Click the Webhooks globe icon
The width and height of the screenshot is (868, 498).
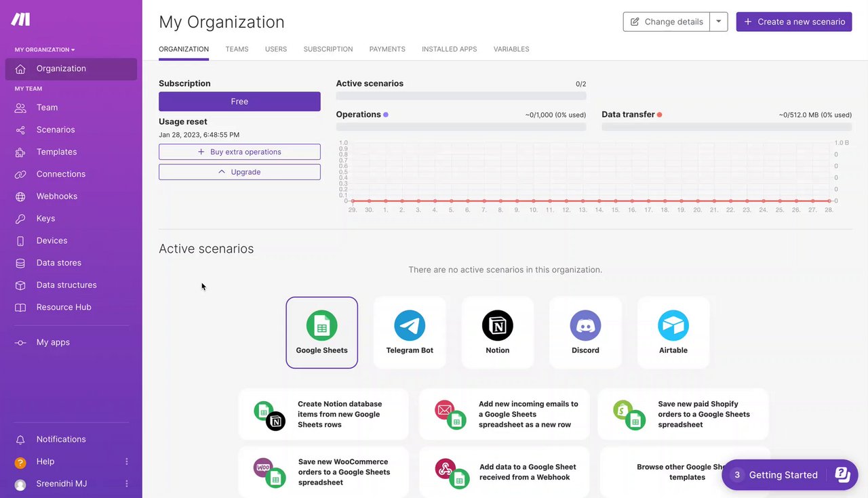point(20,196)
